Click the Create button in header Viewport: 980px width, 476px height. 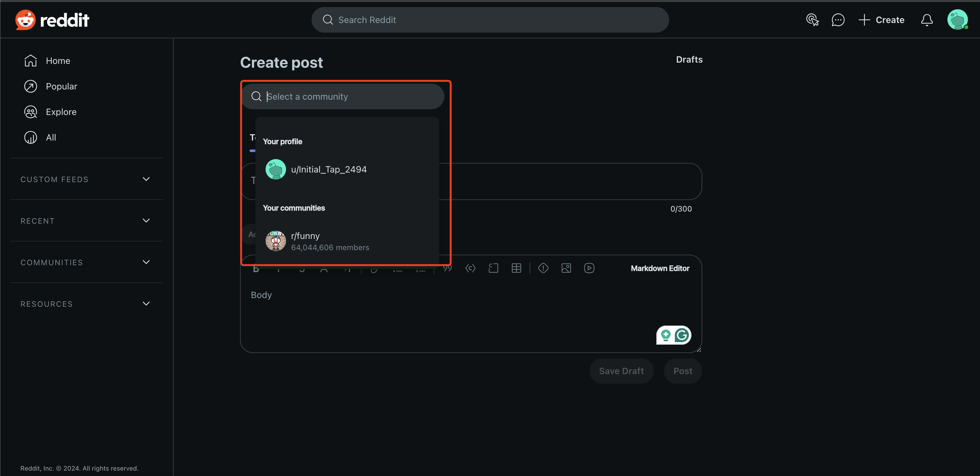pos(881,20)
